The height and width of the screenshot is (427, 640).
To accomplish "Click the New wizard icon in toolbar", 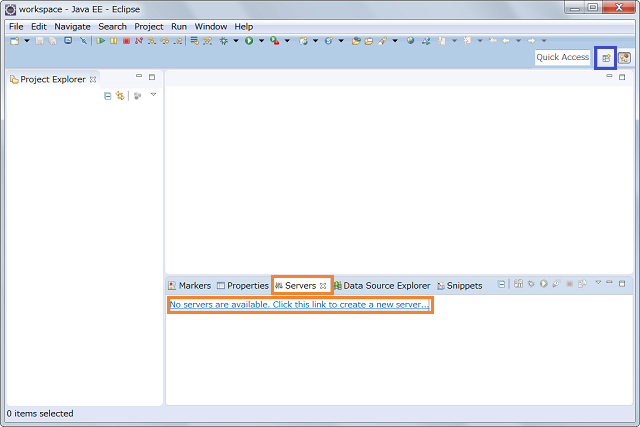I will pyautogui.click(x=15, y=41).
